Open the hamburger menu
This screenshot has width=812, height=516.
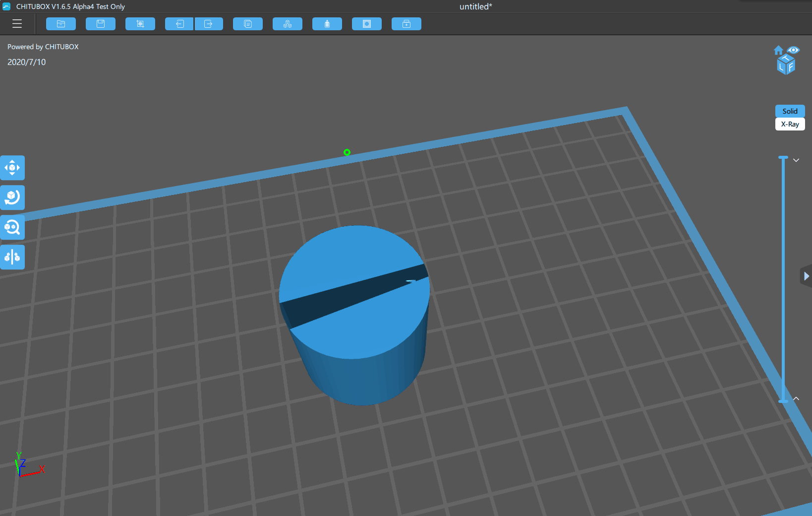click(17, 23)
